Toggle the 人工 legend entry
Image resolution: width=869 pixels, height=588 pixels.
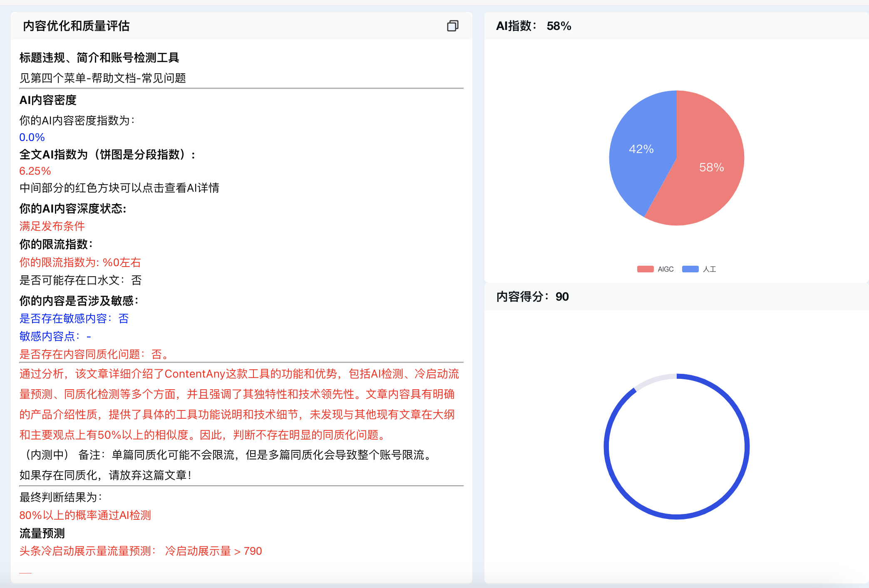point(700,269)
